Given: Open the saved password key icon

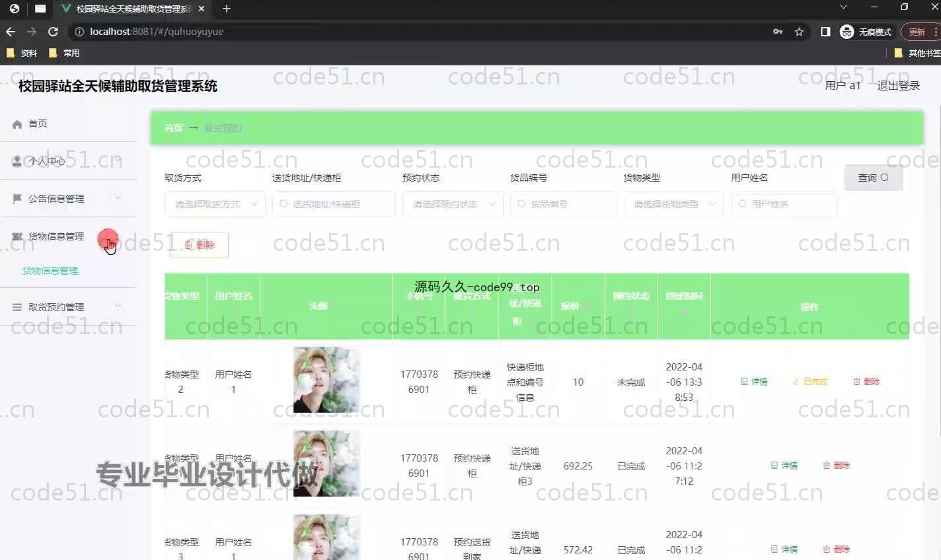Looking at the screenshot, I should 778,32.
